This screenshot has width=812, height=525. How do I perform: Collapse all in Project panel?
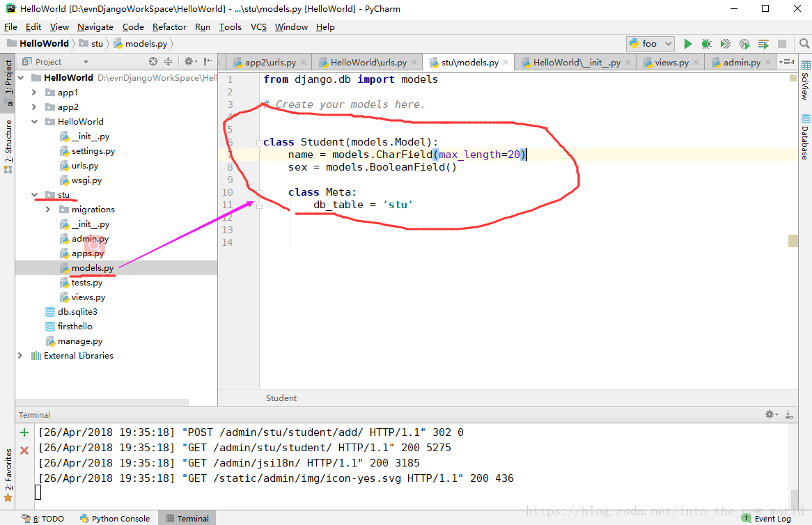tap(169, 61)
